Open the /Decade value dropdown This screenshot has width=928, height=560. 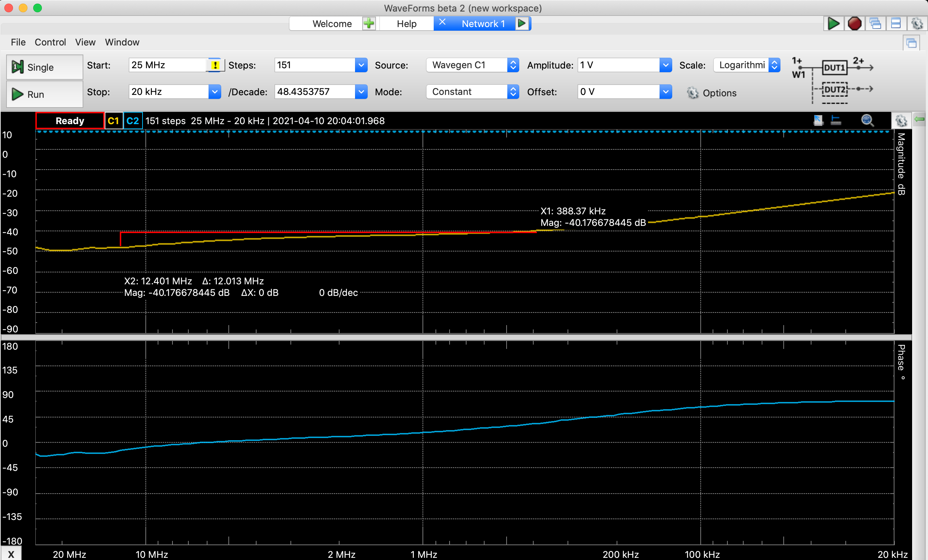pyautogui.click(x=361, y=92)
